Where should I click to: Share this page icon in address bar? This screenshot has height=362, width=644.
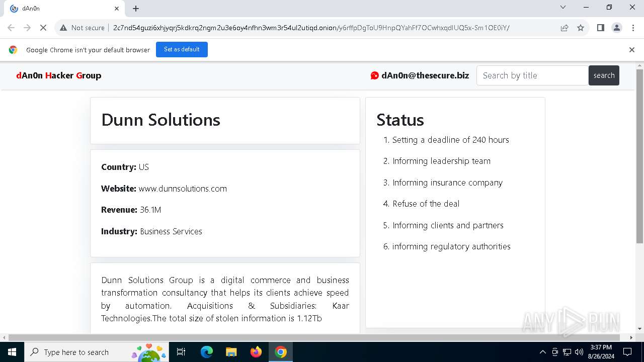(x=565, y=28)
